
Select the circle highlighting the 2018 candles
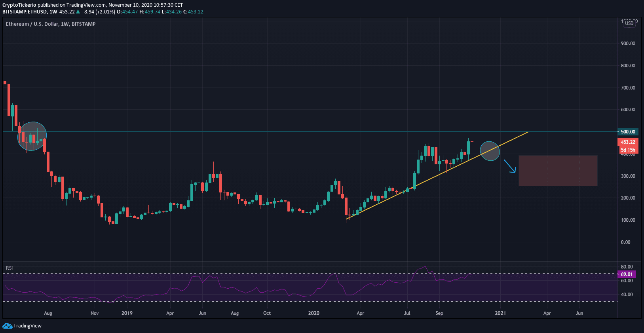pos(32,136)
